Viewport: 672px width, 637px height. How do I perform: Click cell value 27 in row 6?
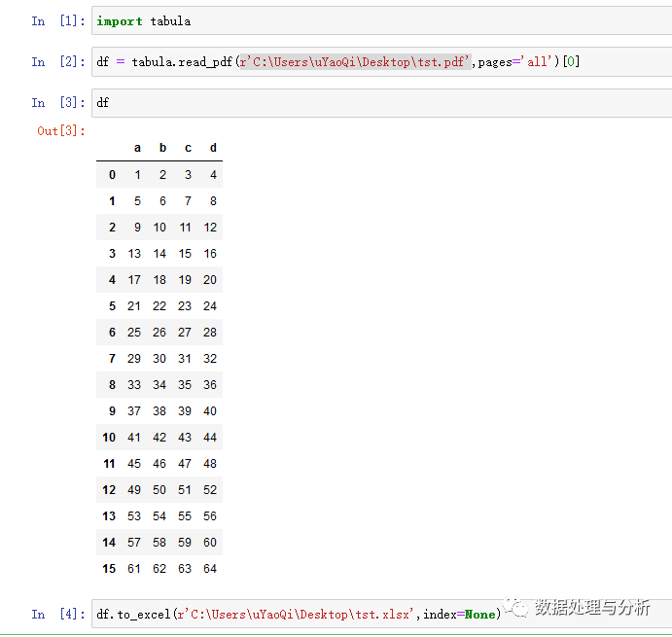185,333
